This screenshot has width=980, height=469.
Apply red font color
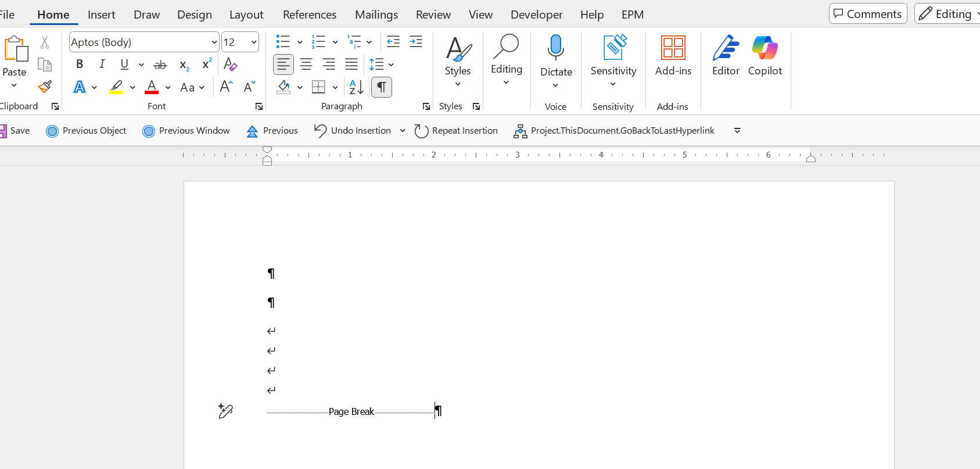tap(152, 87)
